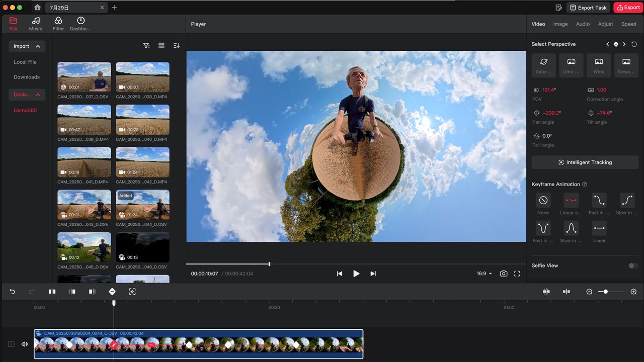This screenshot has height=362, width=644.
Task: Click the Export button
Action: click(627, 8)
